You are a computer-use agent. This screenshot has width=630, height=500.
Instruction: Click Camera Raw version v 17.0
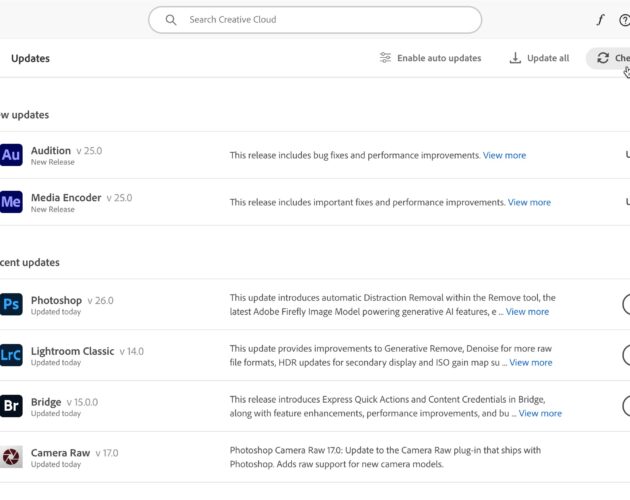107,453
